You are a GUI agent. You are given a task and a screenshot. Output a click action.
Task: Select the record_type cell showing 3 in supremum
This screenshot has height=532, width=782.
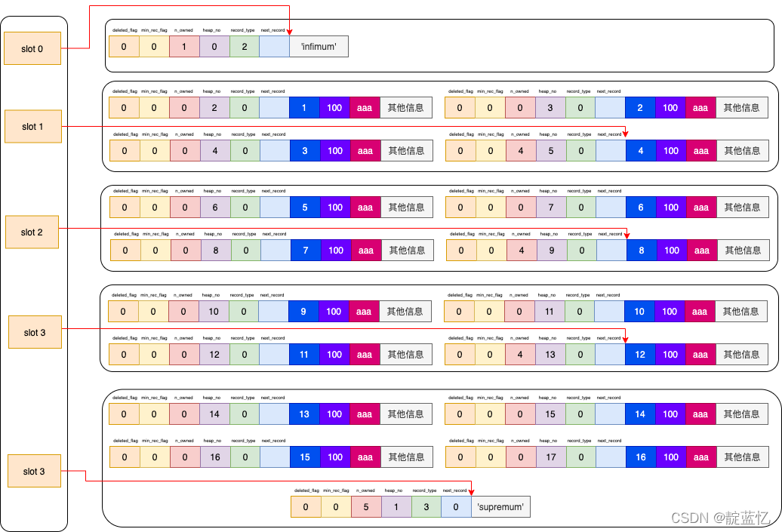pyautogui.click(x=426, y=506)
